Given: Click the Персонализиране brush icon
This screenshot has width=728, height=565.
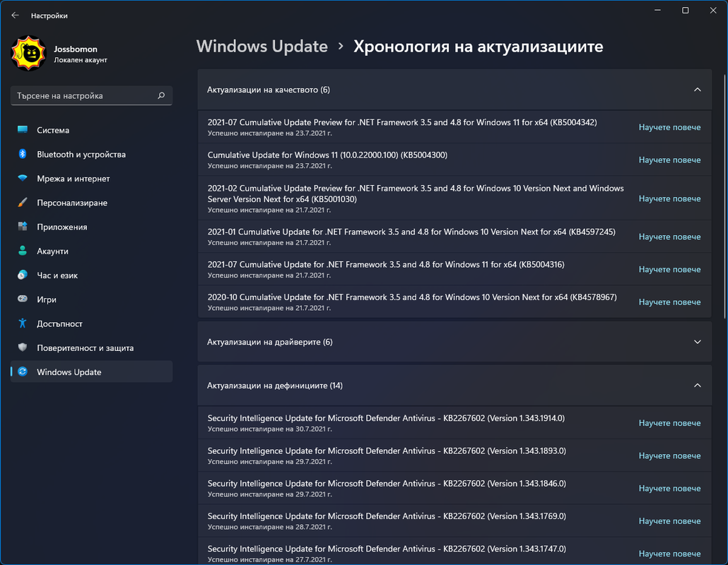Looking at the screenshot, I should tap(23, 202).
